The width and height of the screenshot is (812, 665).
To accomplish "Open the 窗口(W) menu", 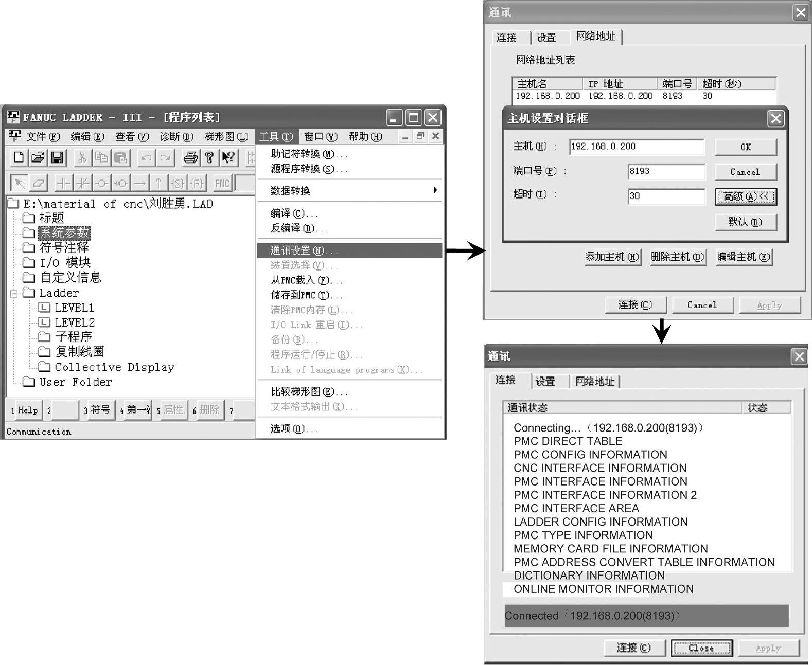I will 321,136.
